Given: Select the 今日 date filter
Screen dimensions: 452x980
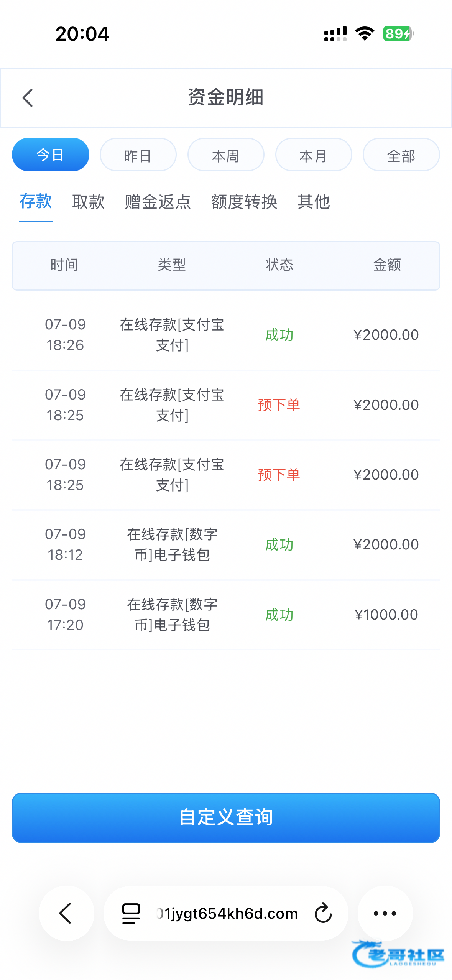Looking at the screenshot, I should (51, 155).
